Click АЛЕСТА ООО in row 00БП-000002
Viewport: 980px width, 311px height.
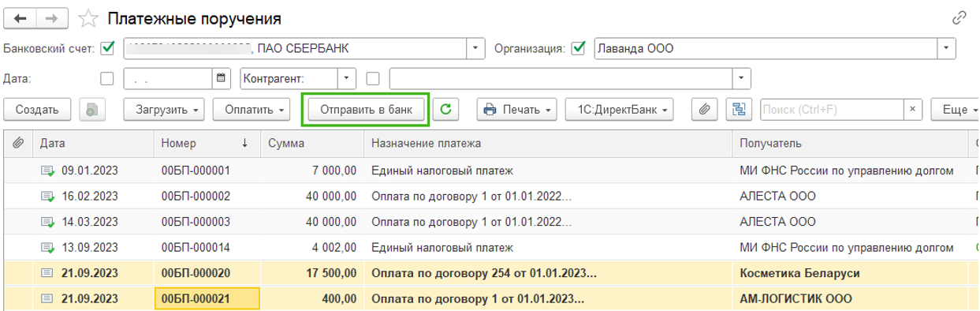777,196
